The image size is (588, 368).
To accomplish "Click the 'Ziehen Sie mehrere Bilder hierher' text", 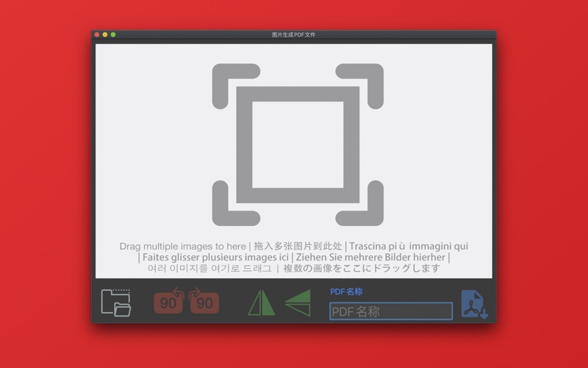I will tap(370, 257).
